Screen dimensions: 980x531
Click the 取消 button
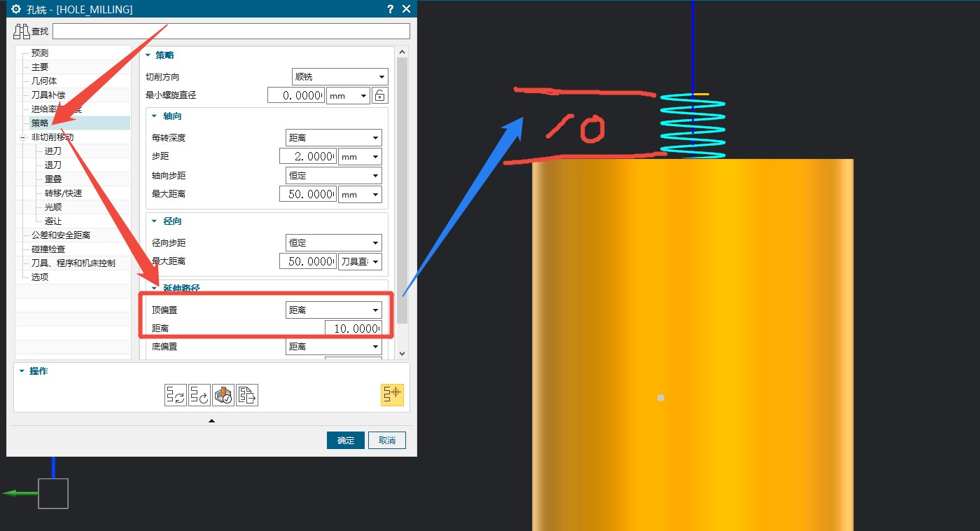pos(387,441)
